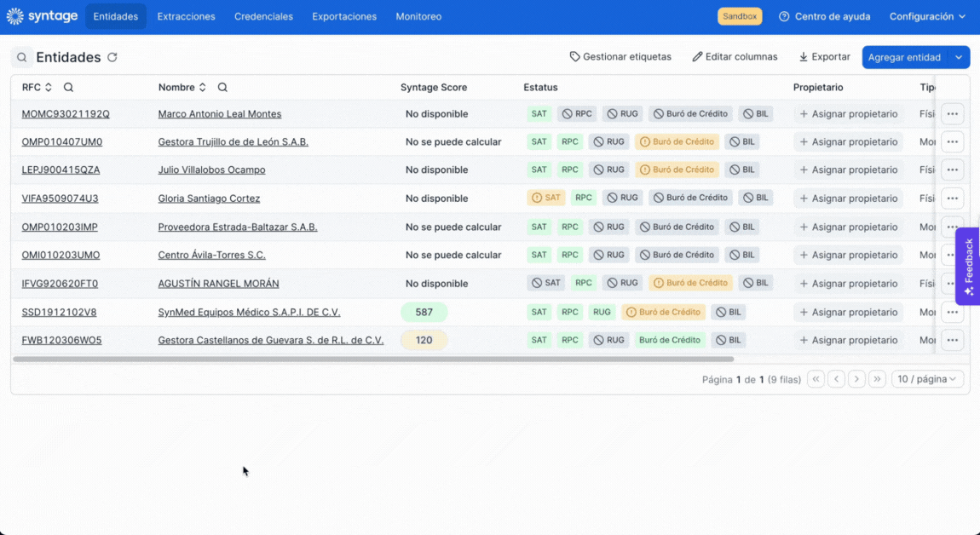
Task: Open RFC link MOMC93021192Q
Action: pyautogui.click(x=66, y=114)
